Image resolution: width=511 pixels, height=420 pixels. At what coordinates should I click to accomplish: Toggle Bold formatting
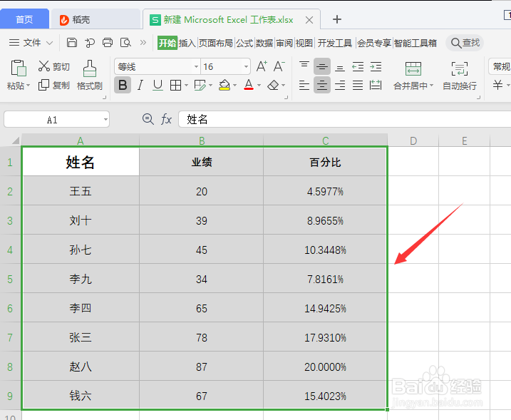pyautogui.click(x=123, y=85)
